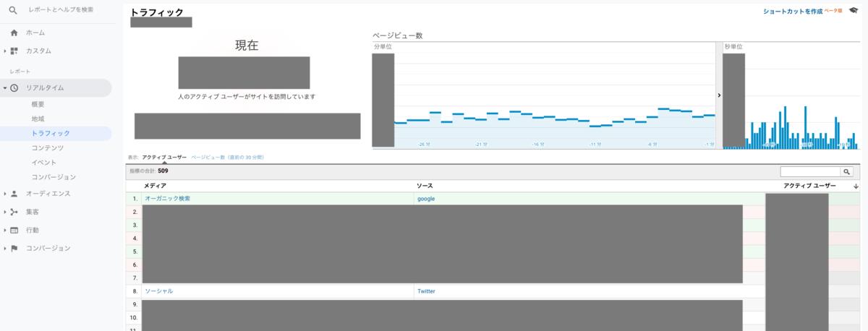Click the アクティブ ユーザー column header
This screenshot has height=331, width=868.
(809, 186)
